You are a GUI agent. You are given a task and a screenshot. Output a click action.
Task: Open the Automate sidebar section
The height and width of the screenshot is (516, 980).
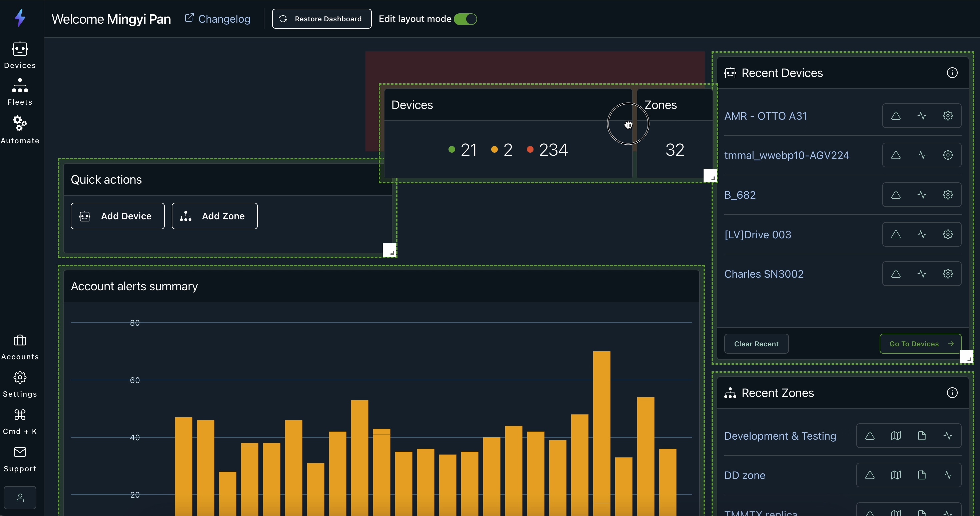[x=20, y=130]
